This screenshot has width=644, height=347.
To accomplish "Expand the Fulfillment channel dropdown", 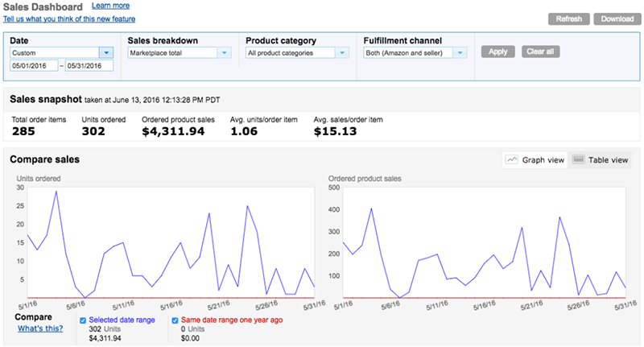I will coord(460,53).
